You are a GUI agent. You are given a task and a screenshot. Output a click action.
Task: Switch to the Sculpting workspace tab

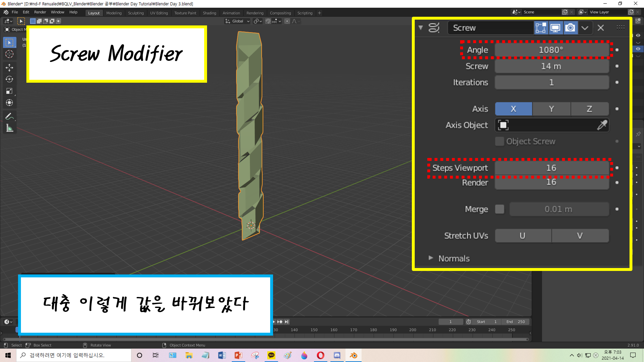click(x=136, y=13)
